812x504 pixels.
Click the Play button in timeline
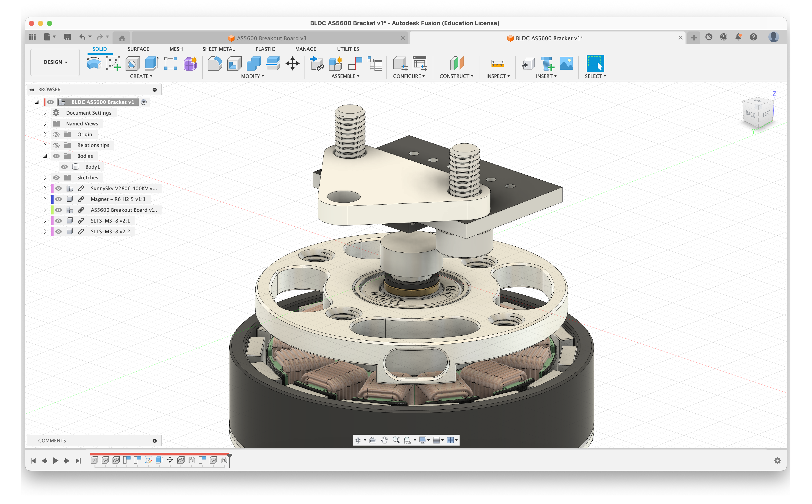pos(55,460)
